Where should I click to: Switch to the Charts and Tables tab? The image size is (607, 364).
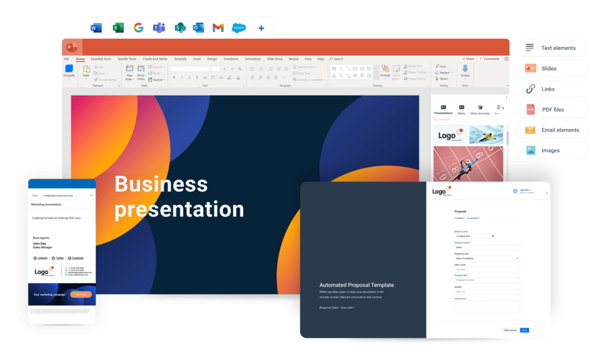tap(155, 59)
